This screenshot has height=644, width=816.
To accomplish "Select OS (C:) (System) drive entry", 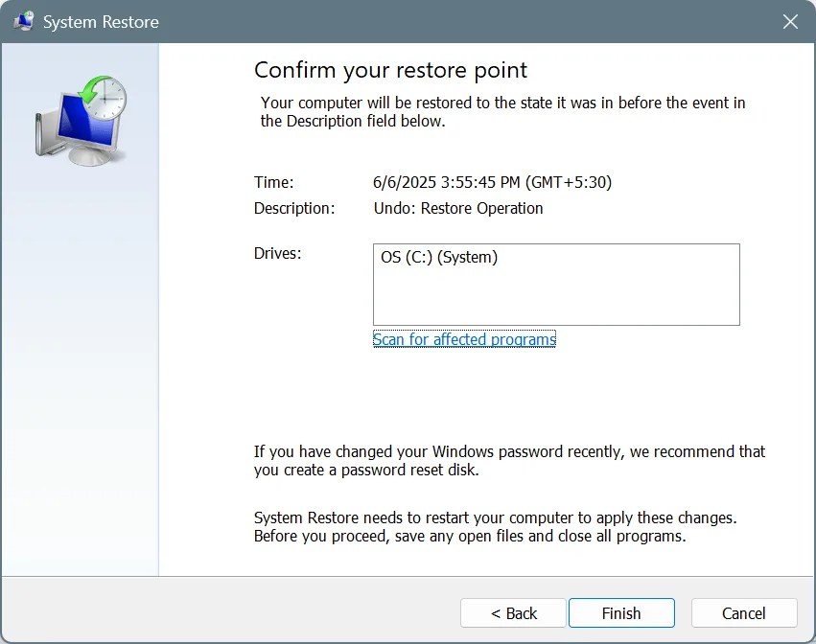I will tap(439, 257).
